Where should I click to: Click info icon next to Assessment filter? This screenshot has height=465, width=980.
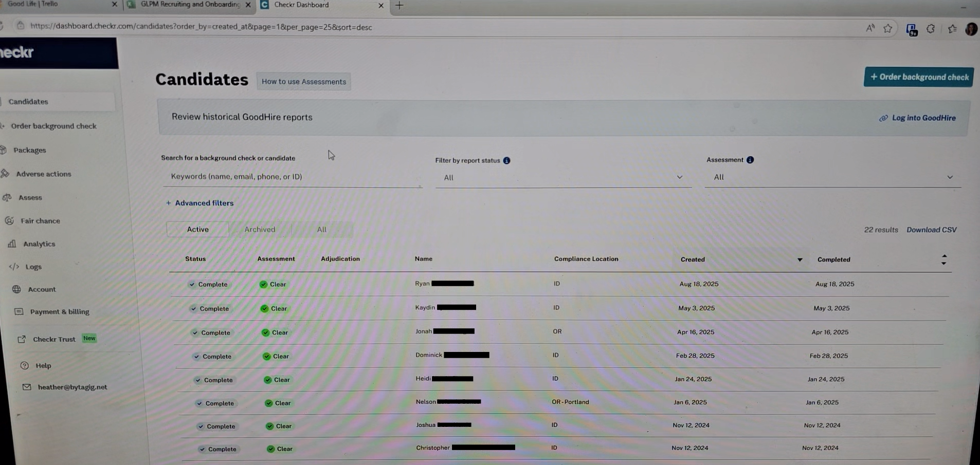coord(750,160)
